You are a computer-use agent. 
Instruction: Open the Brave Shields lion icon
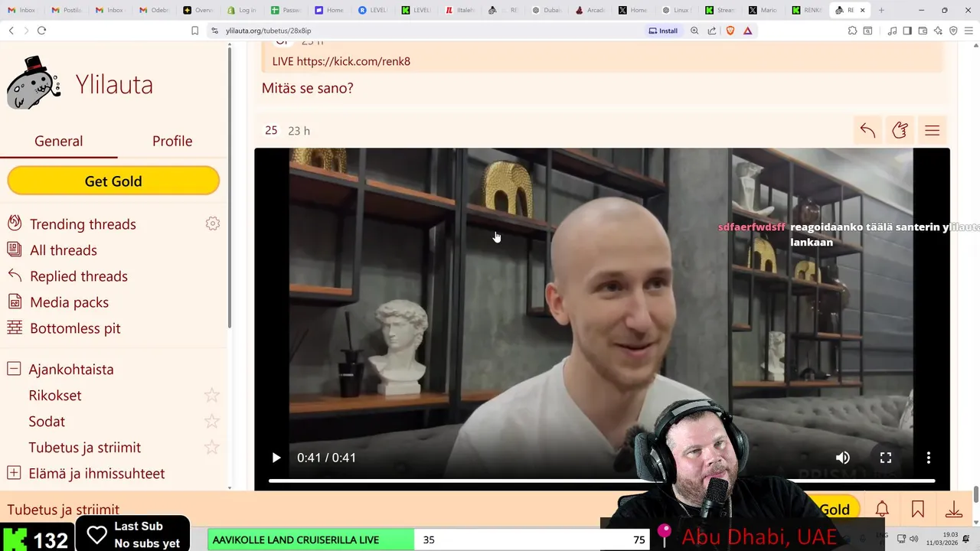pos(730,31)
